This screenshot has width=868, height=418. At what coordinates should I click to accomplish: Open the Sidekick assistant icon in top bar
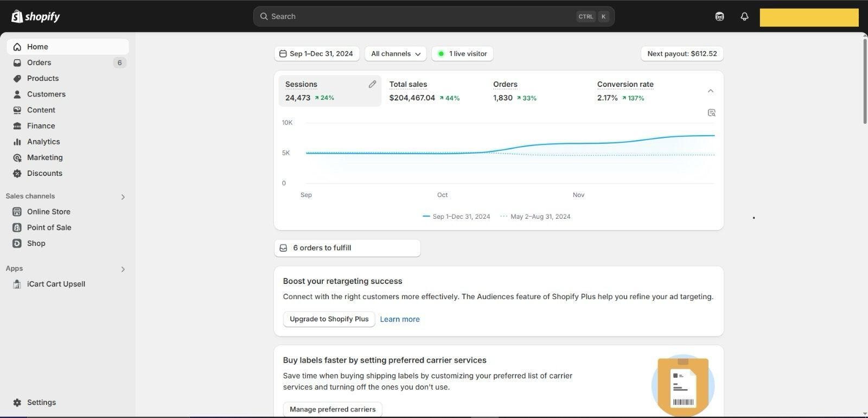tap(719, 16)
